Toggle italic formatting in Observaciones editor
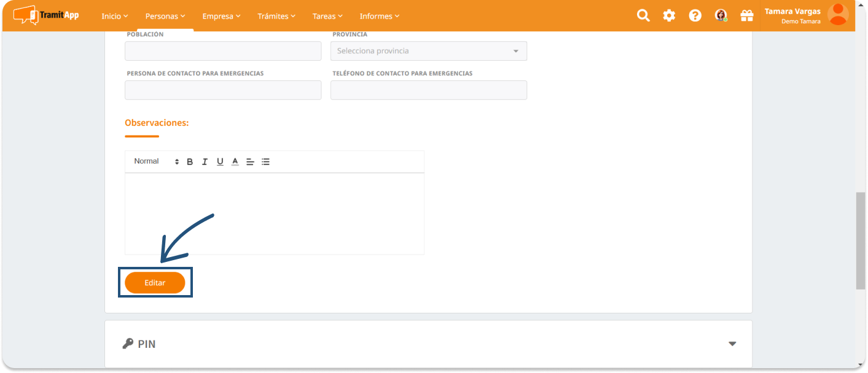This screenshot has width=868, height=373. pyautogui.click(x=205, y=162)
